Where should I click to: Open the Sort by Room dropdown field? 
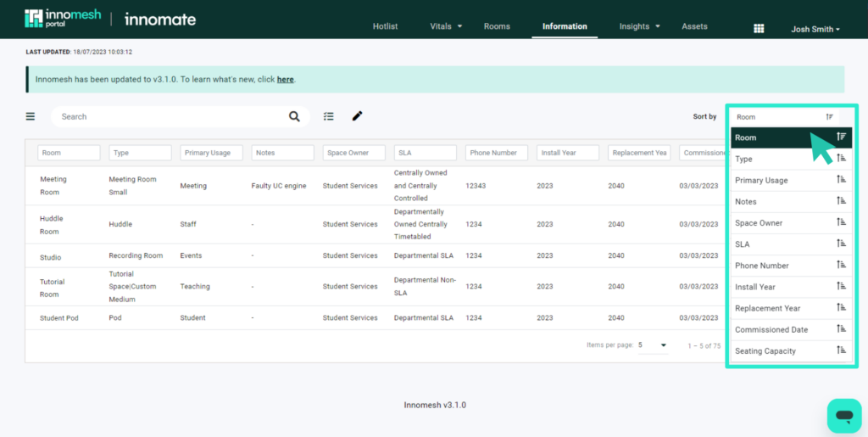785,117
